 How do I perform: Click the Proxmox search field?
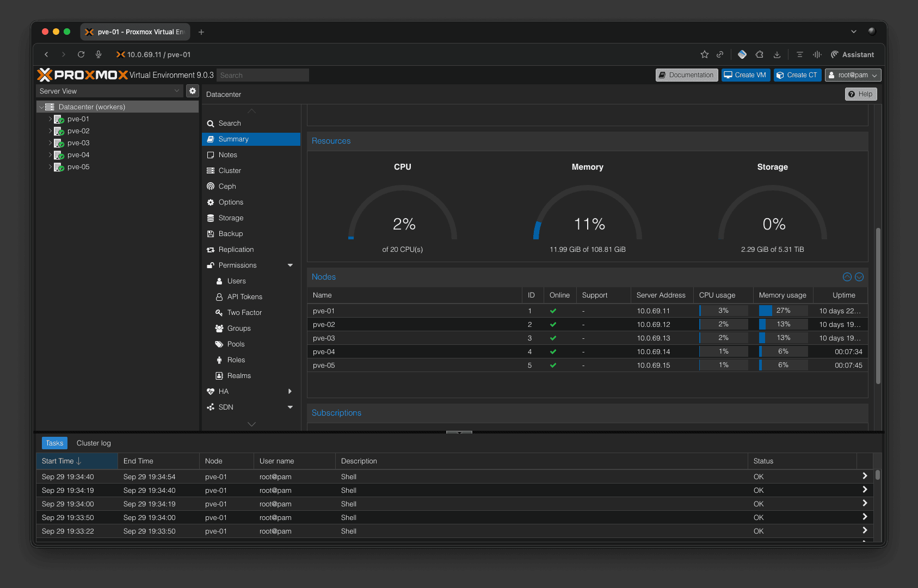point(263,75)
